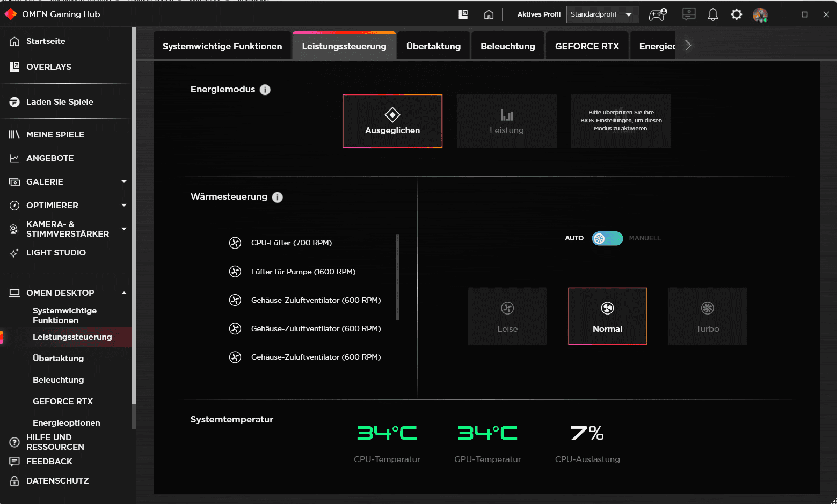The width and height of the screenshot is (837, 504).
Task: Open the Beleuchtung tab
Action: (508, 46)
